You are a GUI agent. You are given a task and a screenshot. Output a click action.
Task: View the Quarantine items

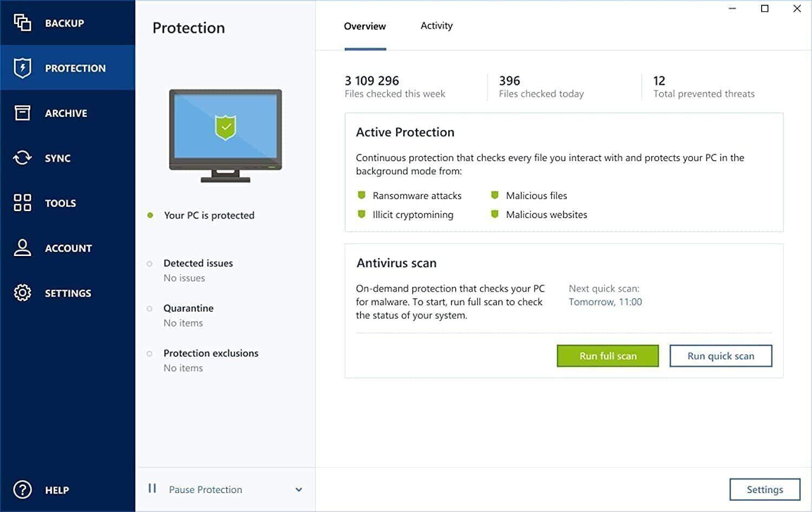click(x=188, y=308)
